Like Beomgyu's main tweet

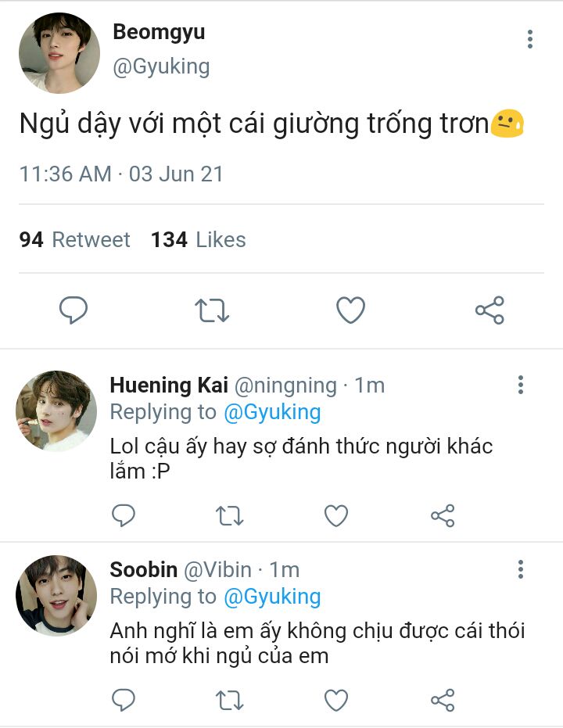point(350,310)
